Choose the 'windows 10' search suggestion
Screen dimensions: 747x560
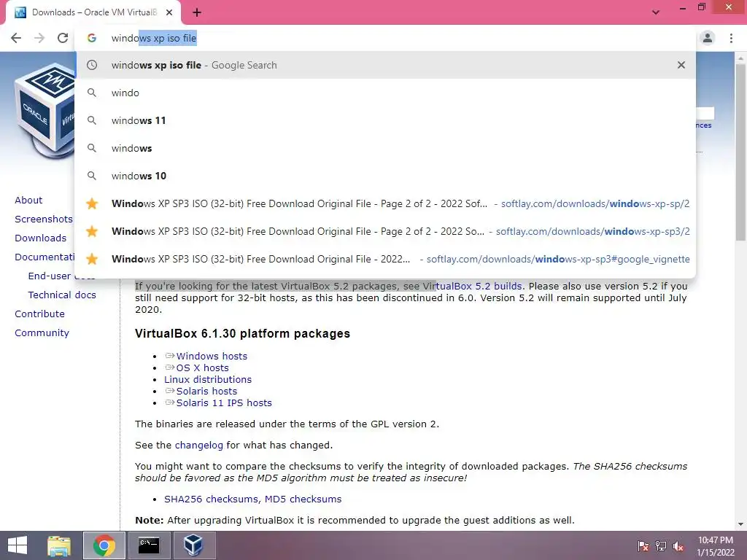tap(387, 175)
